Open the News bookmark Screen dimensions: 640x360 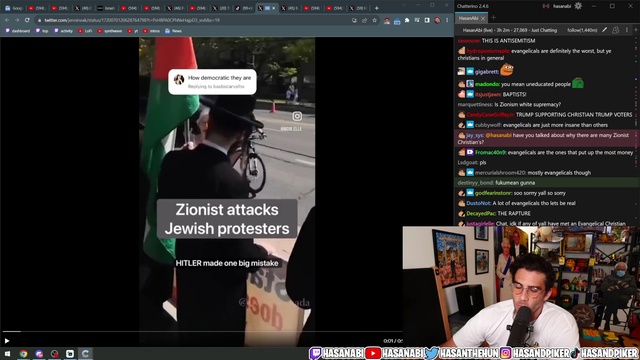pyautogui.click(x=173, y=31)
